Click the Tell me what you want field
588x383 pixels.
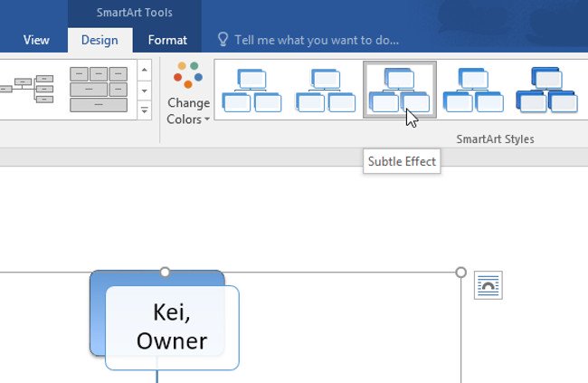coord(317,40)
